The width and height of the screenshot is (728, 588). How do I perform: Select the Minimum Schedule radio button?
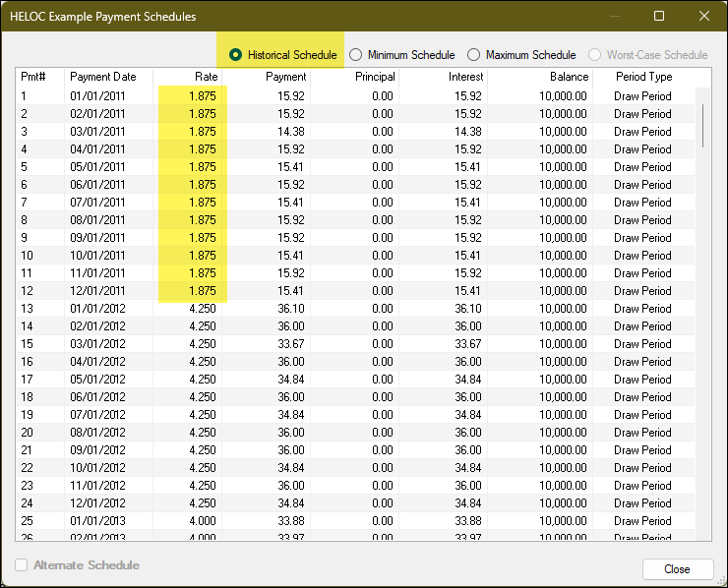356,55
